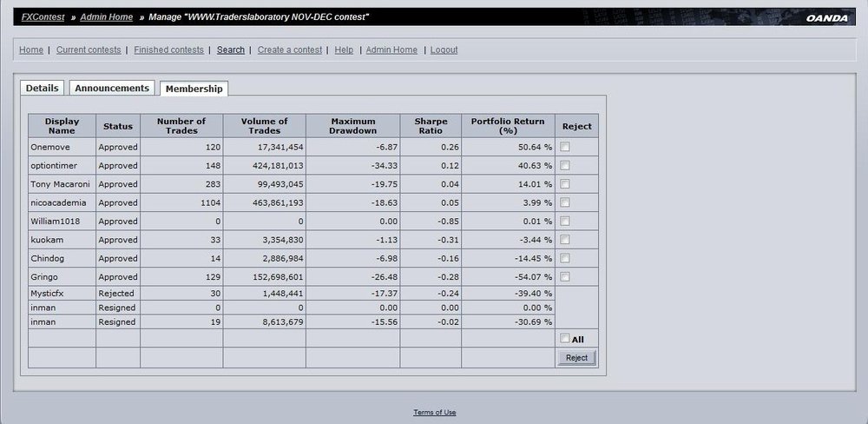Select the nicoacademia name cell

click(x=62, y=202)
